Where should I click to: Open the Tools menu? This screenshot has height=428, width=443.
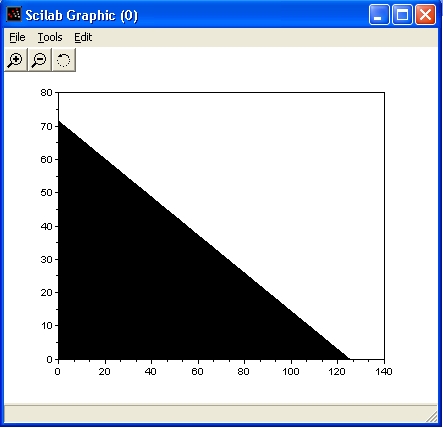pyautogui.click(x=50, y=37)
